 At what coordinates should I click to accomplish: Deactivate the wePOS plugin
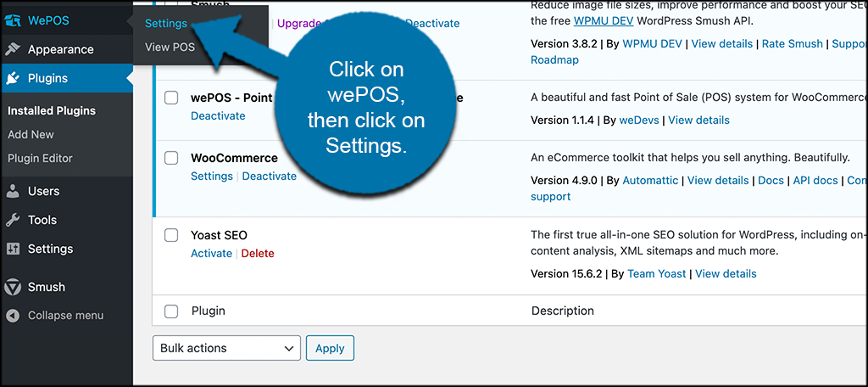pyautogui.click(x=218, y=116)
